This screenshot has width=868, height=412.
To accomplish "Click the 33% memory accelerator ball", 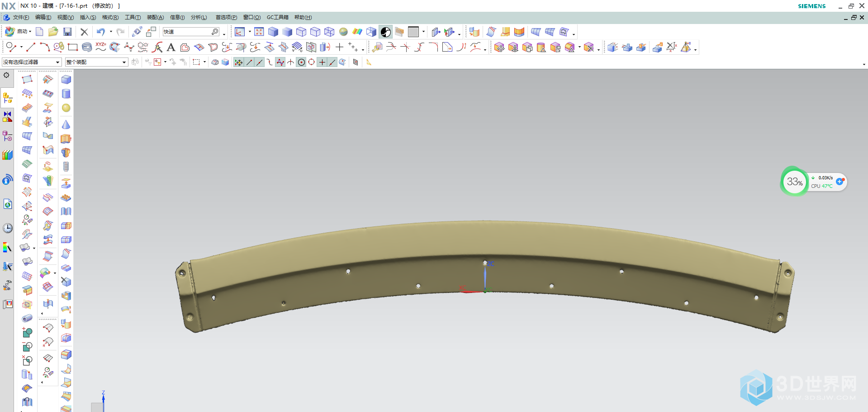I will pyautogui.click(x=794, y=182).
